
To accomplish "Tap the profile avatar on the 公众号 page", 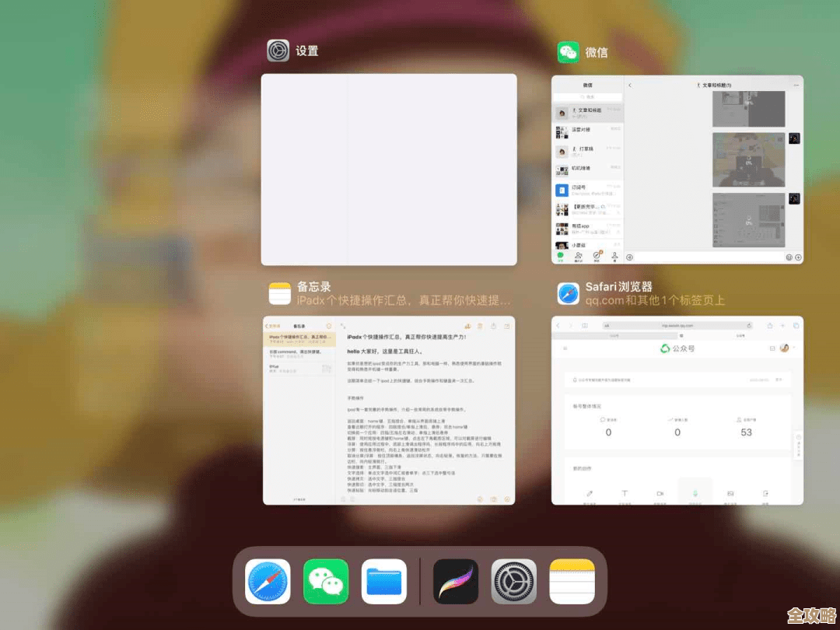I will point(785,348).
